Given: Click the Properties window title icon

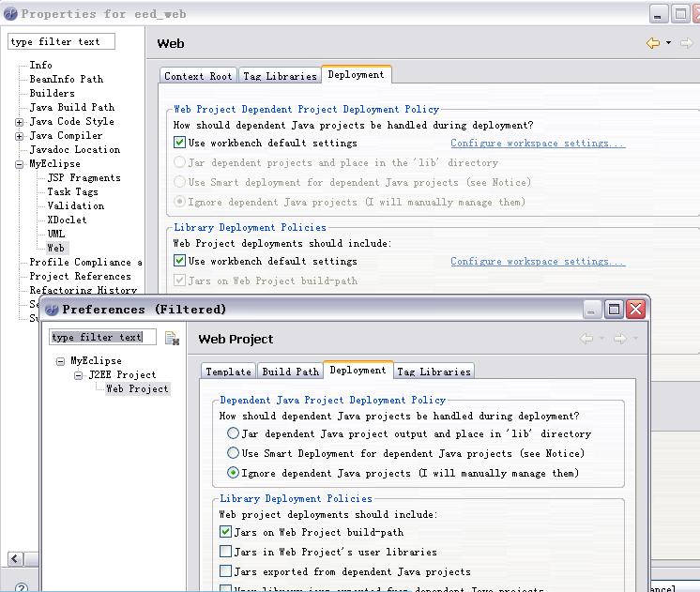Looking at the screenshot, I should tap(11, 14).
